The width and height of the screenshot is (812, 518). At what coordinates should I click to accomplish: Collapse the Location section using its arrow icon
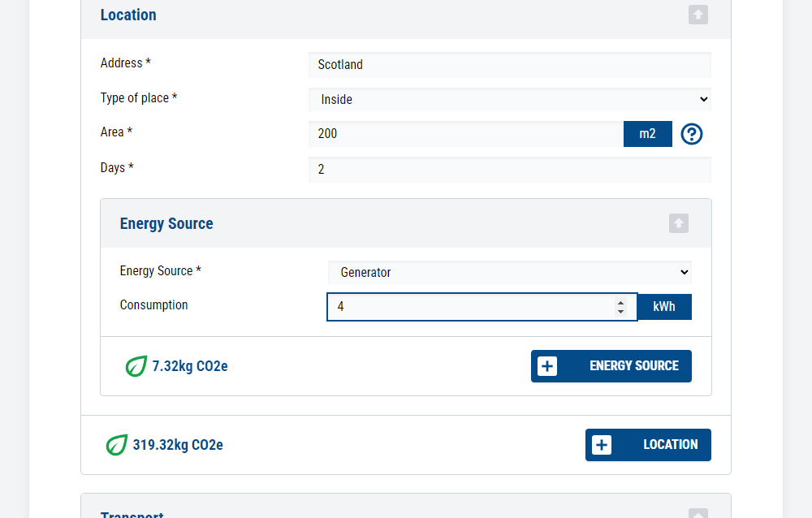tap(698, 15)
